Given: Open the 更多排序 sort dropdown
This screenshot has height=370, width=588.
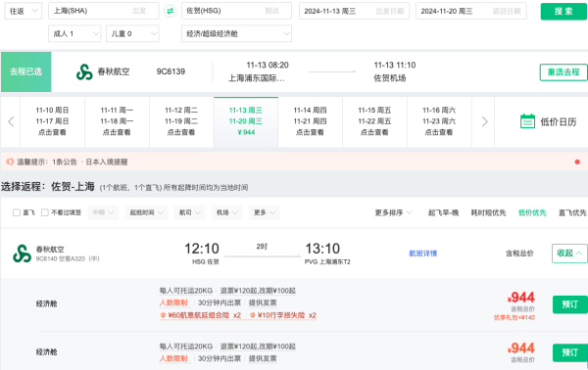Looking at the screenshot, I should (393, 212).
